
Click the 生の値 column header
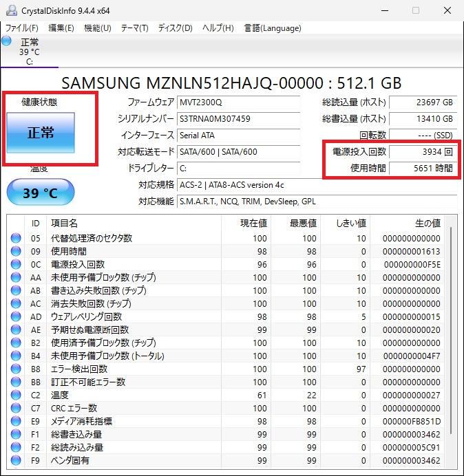pos(407,224)
